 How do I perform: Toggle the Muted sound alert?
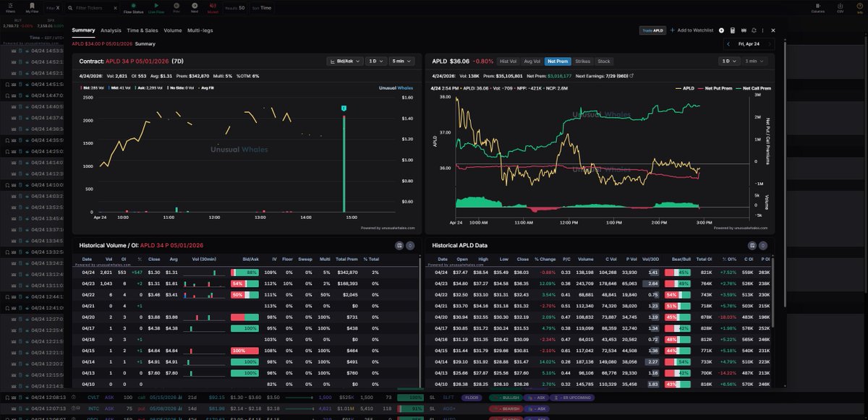tap(213, 8)
